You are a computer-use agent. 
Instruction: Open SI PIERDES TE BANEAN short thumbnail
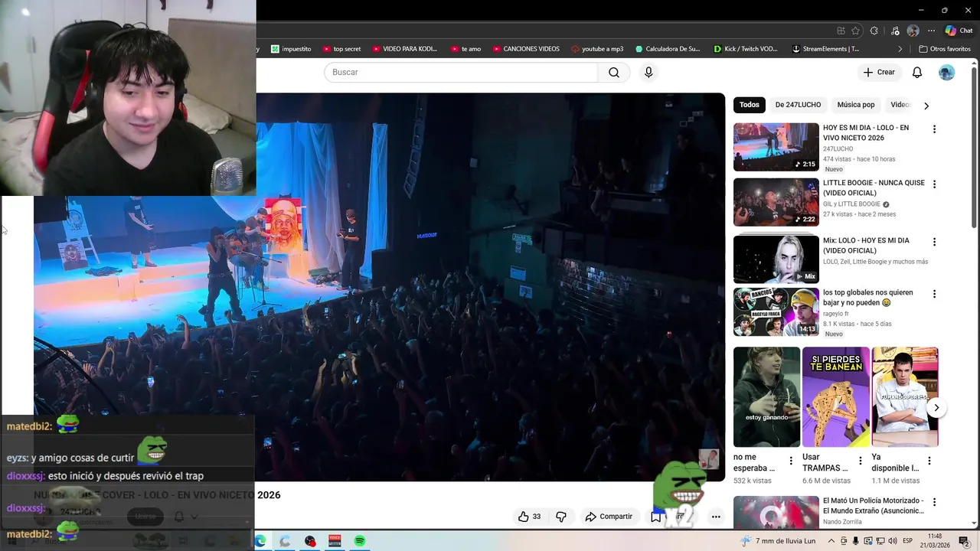(x=836, y=397)
